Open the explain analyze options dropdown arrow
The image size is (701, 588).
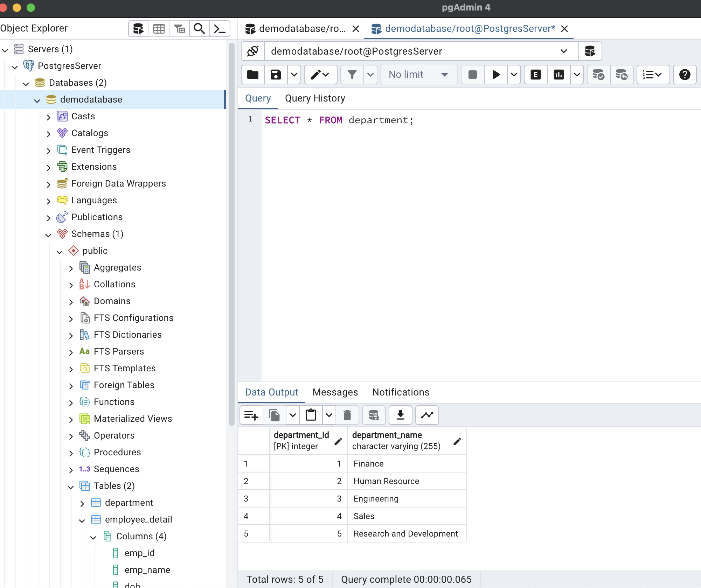(577, 75)
